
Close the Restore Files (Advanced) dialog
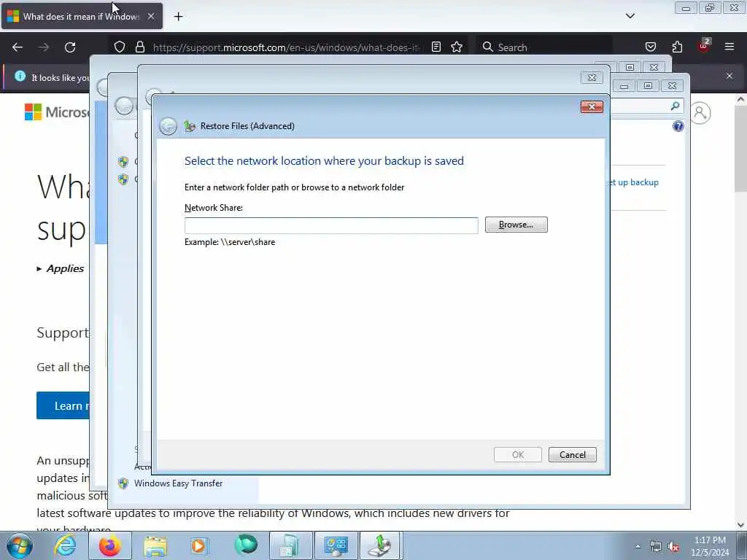[x=592, y=106]
